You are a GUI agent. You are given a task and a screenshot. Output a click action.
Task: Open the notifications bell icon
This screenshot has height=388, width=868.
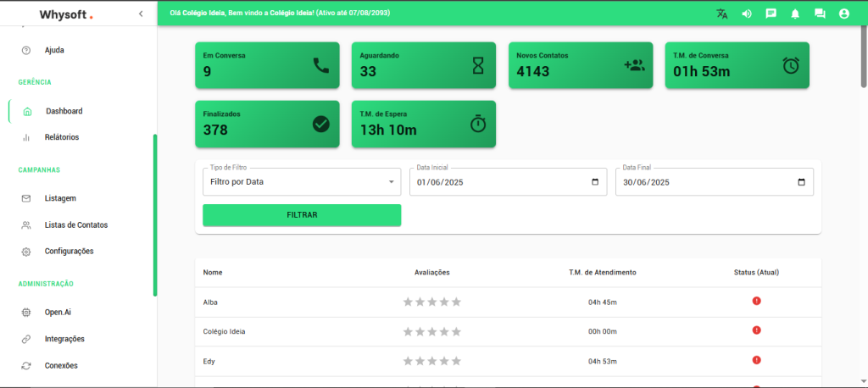tap(795, 14)
